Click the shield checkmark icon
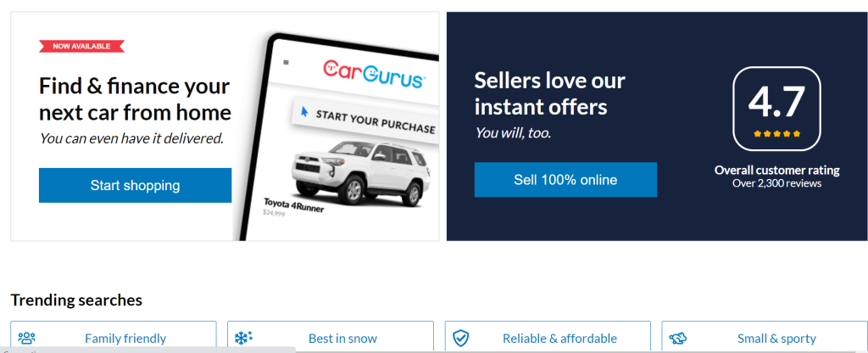Viewport: 868px width, 353px height. click(x=460, y=338)
